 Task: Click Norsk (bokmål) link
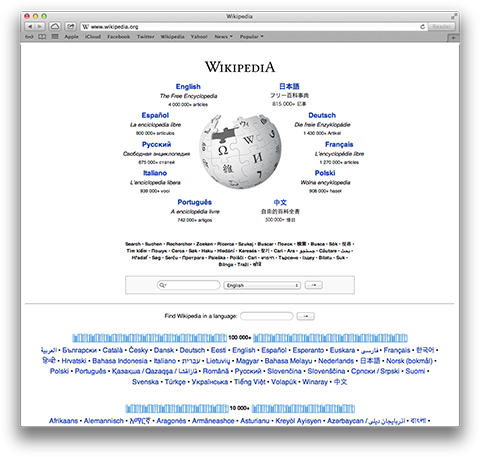pyautogui.click(x=409, y=361)
